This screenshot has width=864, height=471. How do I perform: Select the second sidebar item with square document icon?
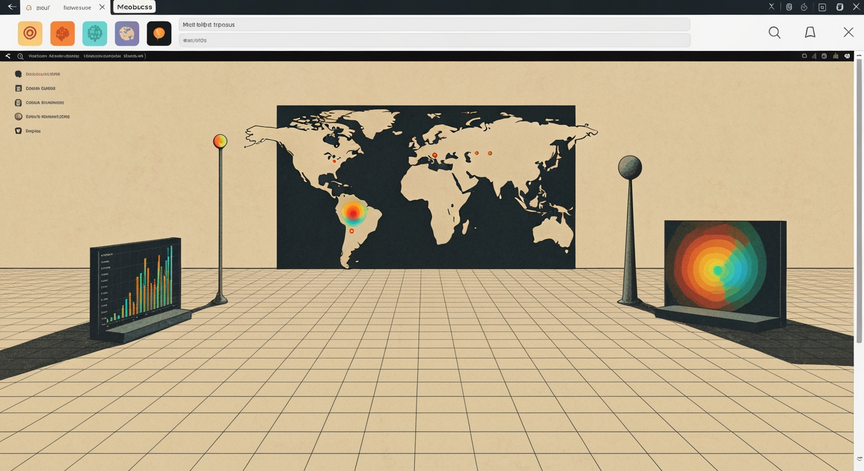35,88
